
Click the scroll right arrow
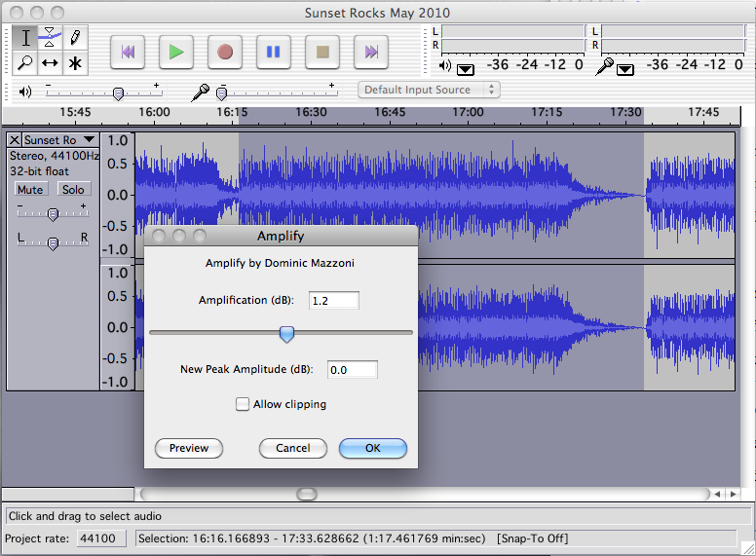[x=734, y=494]
